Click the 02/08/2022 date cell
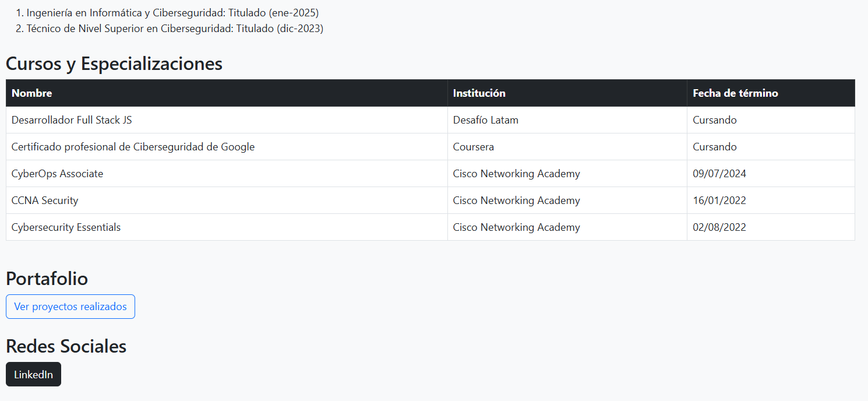Viewport: 868px width, 401px height. (719, 227)
